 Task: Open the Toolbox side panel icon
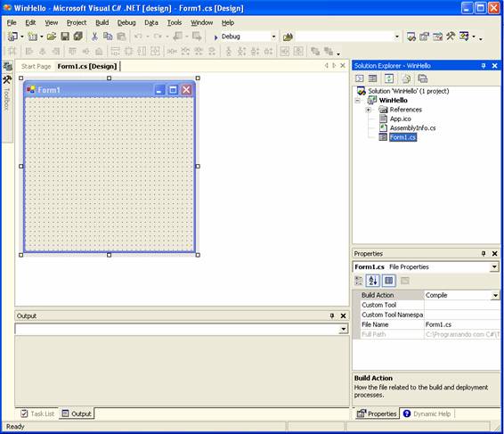click(x=7, y=79)
